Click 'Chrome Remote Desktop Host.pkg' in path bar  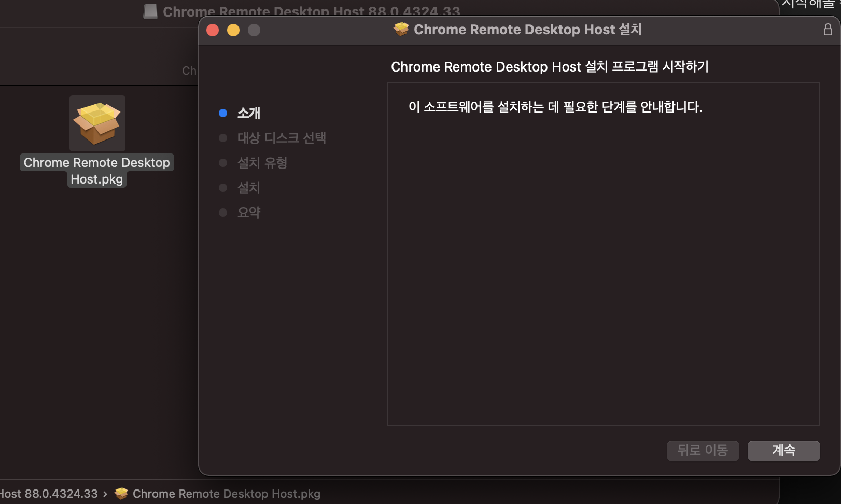227,494
